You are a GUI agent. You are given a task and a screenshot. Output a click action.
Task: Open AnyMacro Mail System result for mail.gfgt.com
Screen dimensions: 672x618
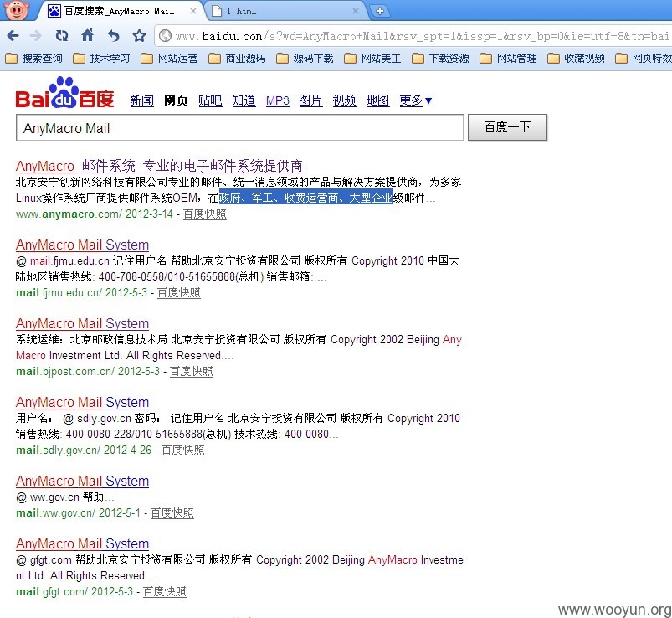[82, 543]
